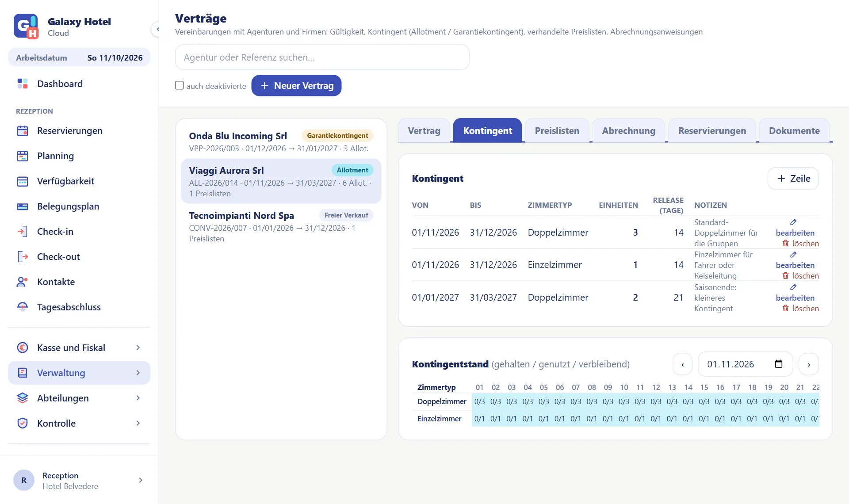Click the R user avatar

coord(24,480)
